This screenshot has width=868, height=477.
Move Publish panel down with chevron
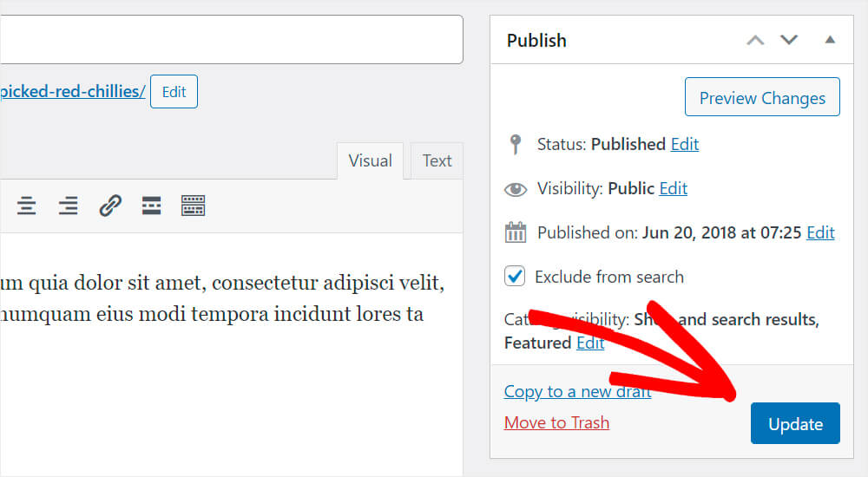pyautogui.click(x=789, y=40)
